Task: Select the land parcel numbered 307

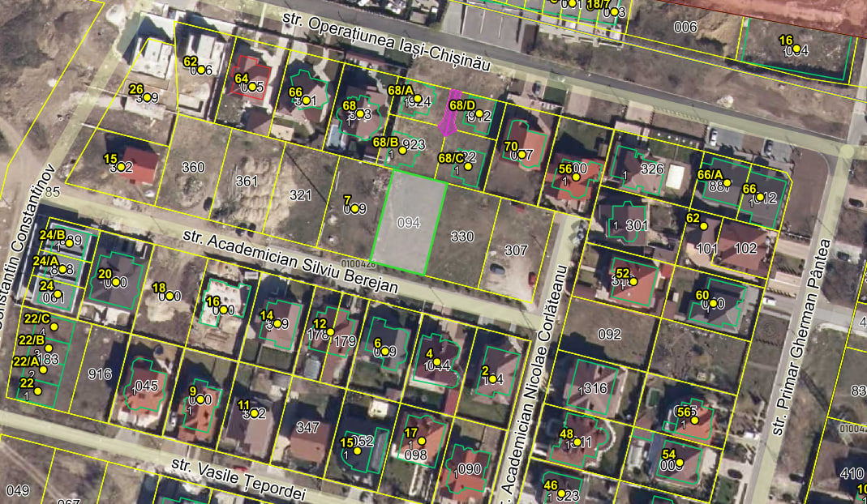Action: 516,250
